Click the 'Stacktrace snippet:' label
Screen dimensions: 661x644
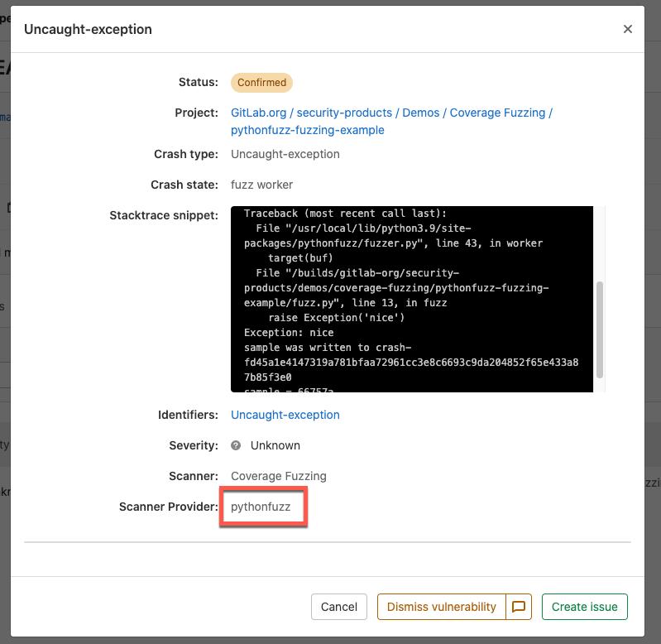click(164, 215)
